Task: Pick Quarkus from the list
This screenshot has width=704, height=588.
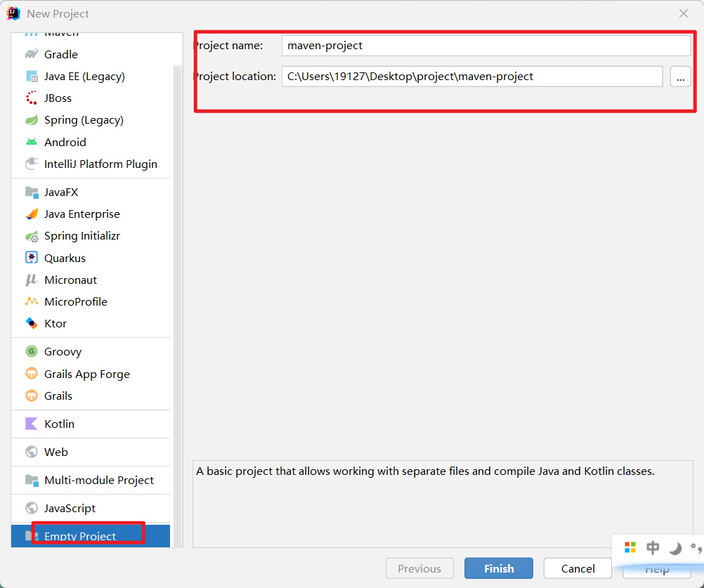Action: (x=91, y=258)
